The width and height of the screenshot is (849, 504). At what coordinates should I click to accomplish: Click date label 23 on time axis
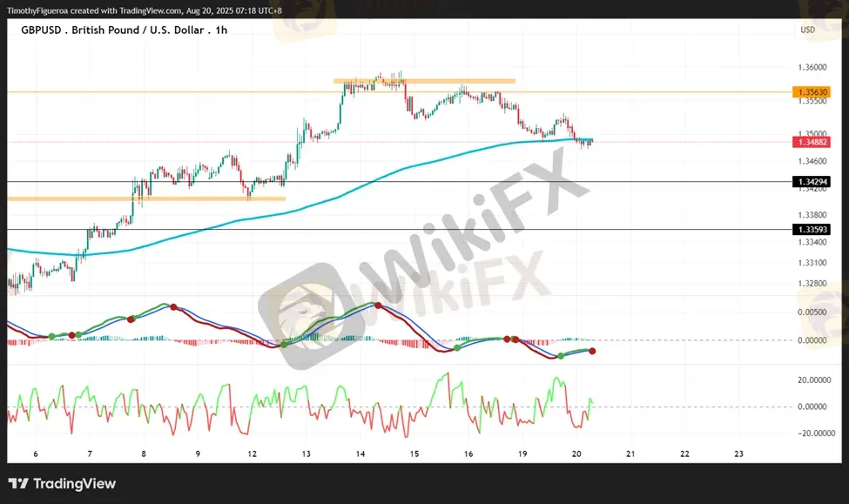click(739, 454)
